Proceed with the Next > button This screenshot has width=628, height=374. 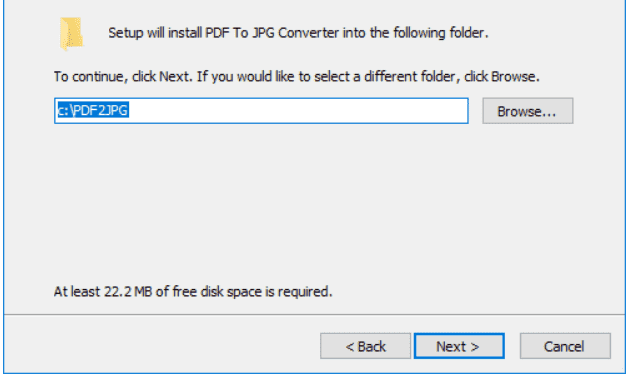459,346
